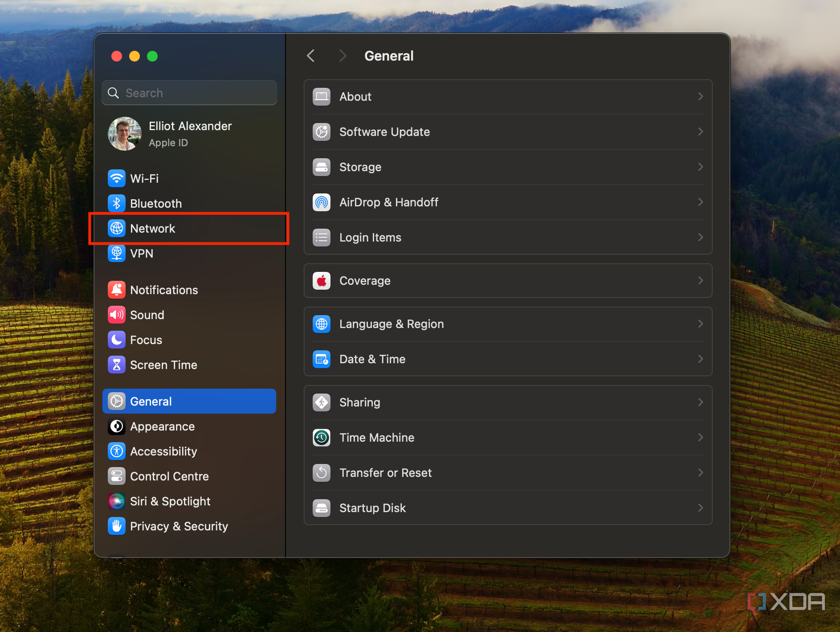Click the Sharing icon
The height and width of the screenshot is (632, 840).
[x=322, y=402]
